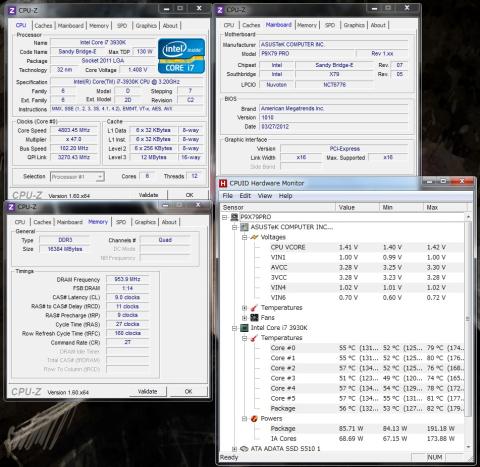Switch to Mainboard tab in top-left CPU-Z
The width and height of the screenshot is (480, 467).
71,26
